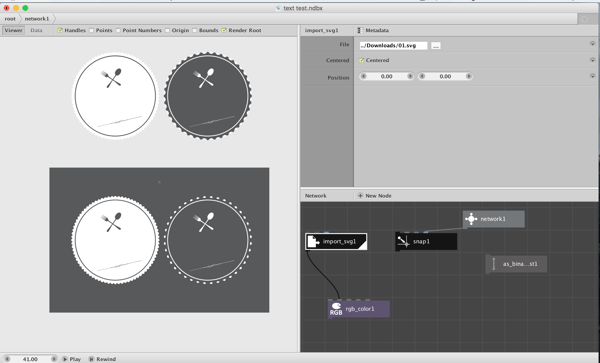Switch to the Data tab
This screenshot has height=363, width=600.
point(36,30)
